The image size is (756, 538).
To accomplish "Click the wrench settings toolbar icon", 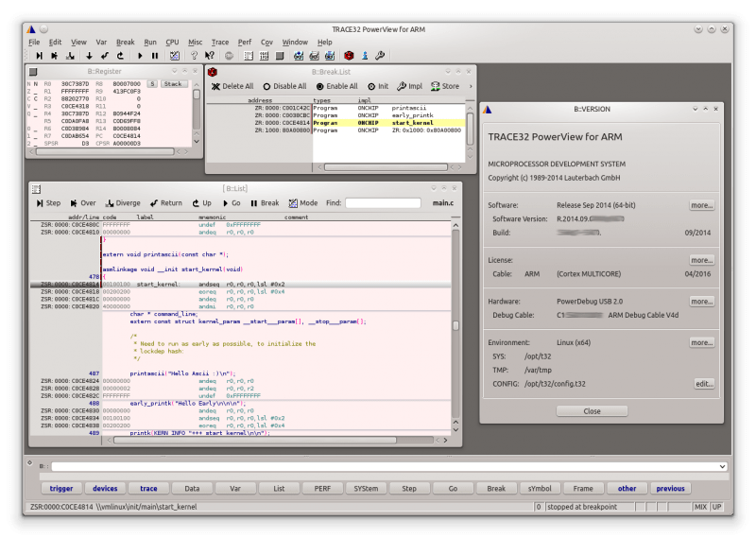I will [380, 56].
